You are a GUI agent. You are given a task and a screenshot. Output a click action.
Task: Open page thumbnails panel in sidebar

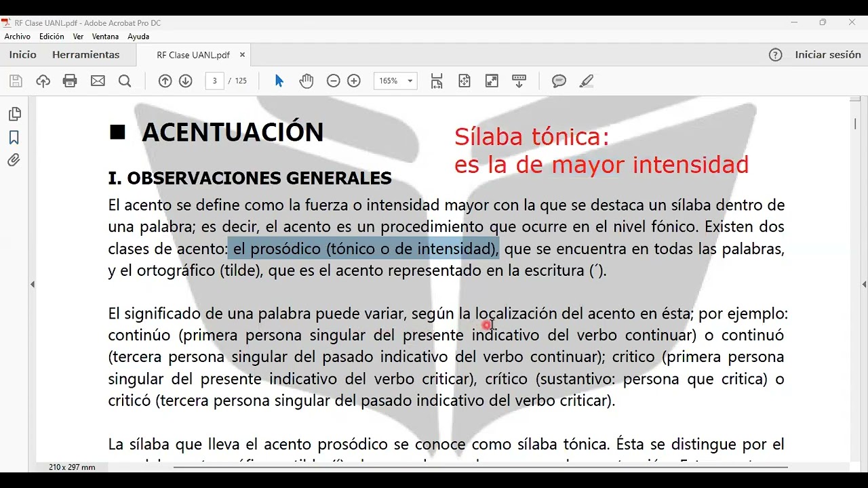click(x=14, y=114)
